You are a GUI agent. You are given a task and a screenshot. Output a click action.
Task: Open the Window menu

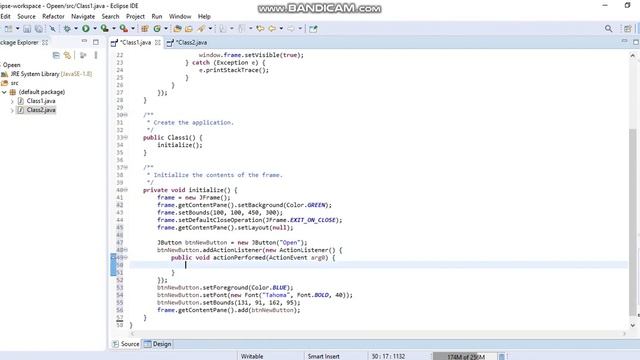tap(180, 16)
